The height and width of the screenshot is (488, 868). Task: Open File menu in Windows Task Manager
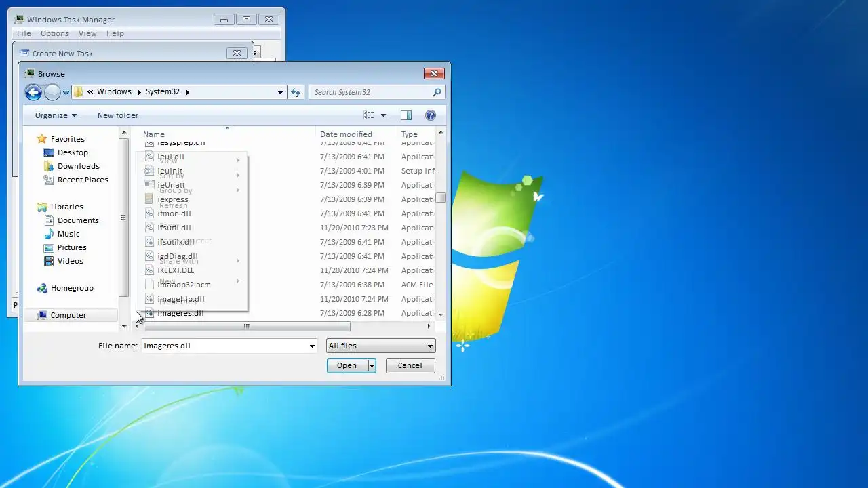[24, 33]
